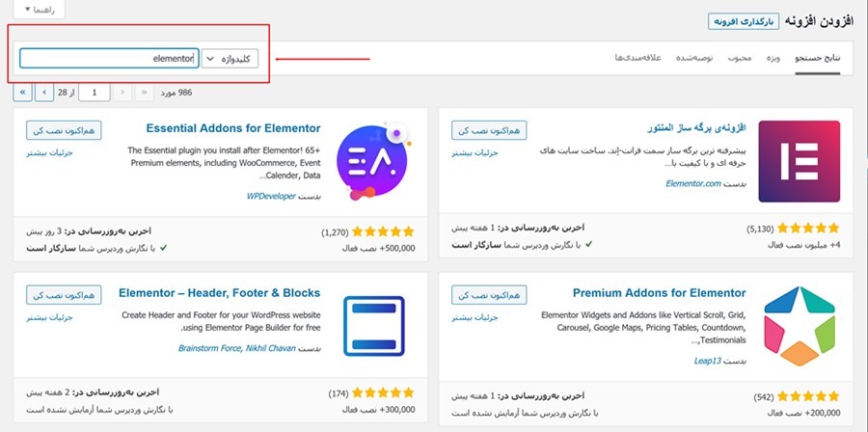Click the star rating with 1,270 reviews

coord(383,231)
